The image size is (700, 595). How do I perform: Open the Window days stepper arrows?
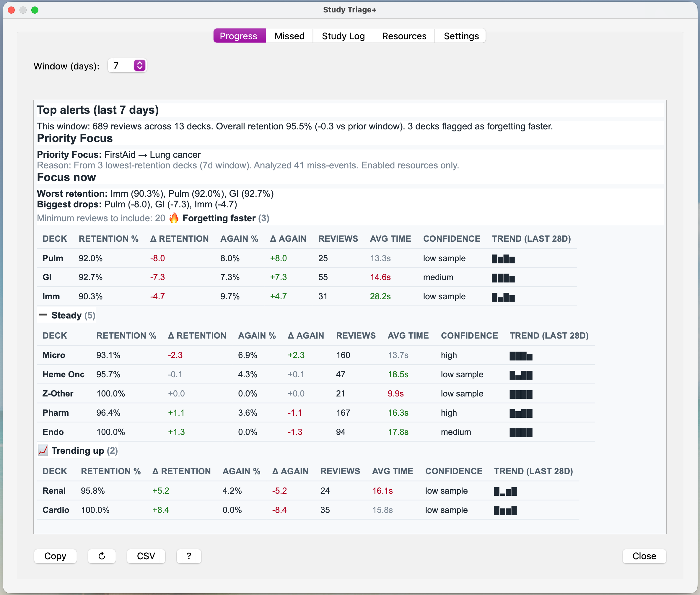tap(140, 65)
